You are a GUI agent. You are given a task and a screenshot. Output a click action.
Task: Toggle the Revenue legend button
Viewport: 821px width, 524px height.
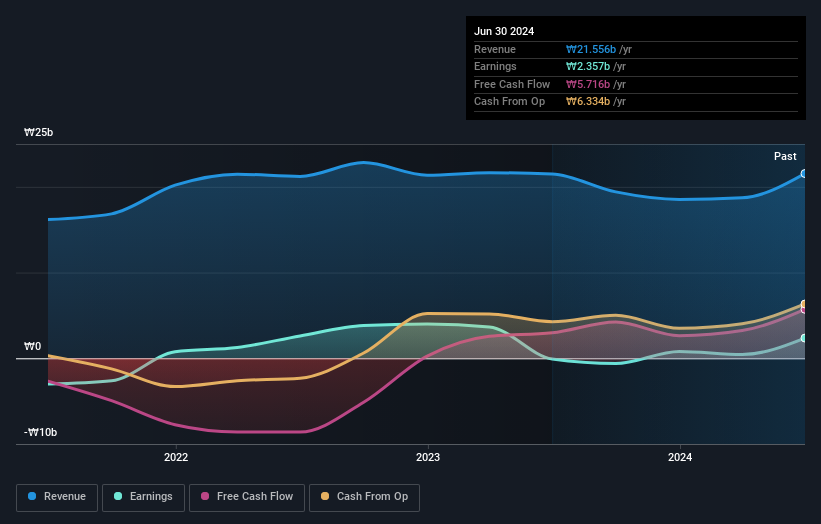pyautogui.click(x=57, y=497)
